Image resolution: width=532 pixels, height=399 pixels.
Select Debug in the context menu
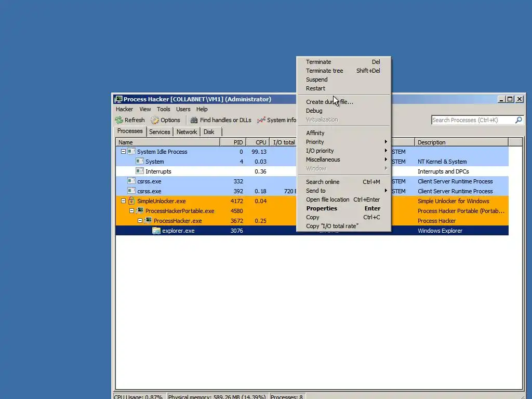344,111
